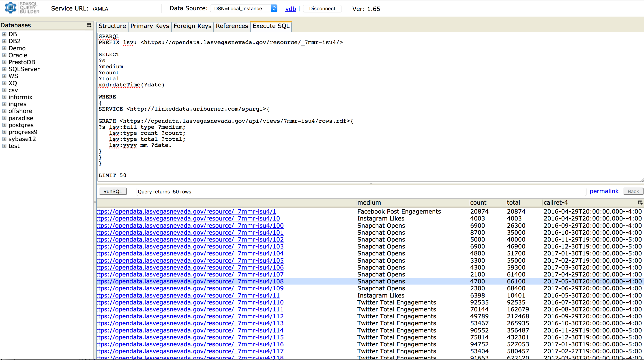Switch to the Structure tab
The width and height of the screenshot is (644, 360).
point(112,26)
